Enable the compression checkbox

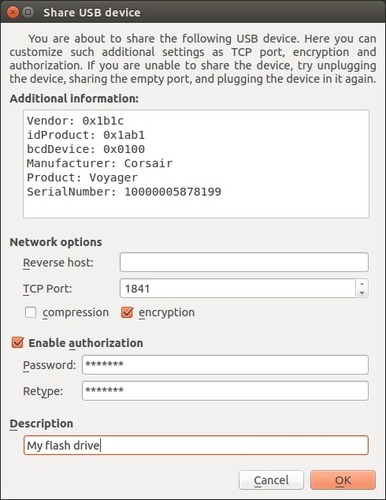tap(31, 312)
